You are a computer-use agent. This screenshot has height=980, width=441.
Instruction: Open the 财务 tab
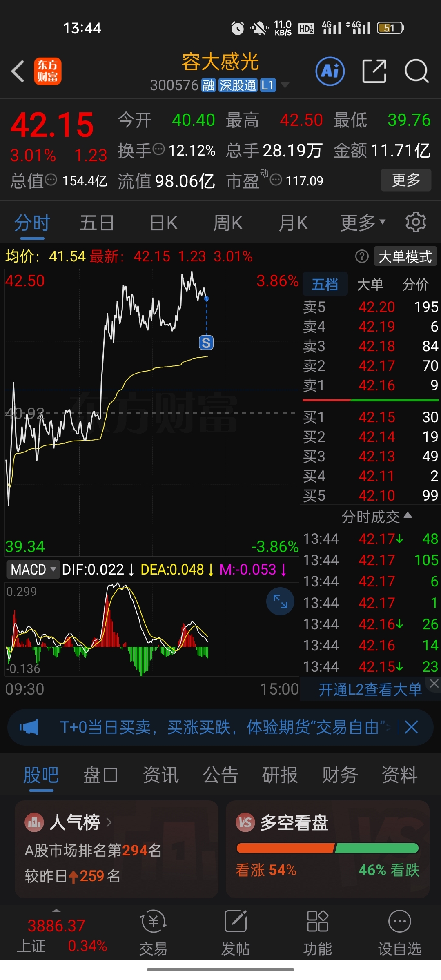coord(340,775)
